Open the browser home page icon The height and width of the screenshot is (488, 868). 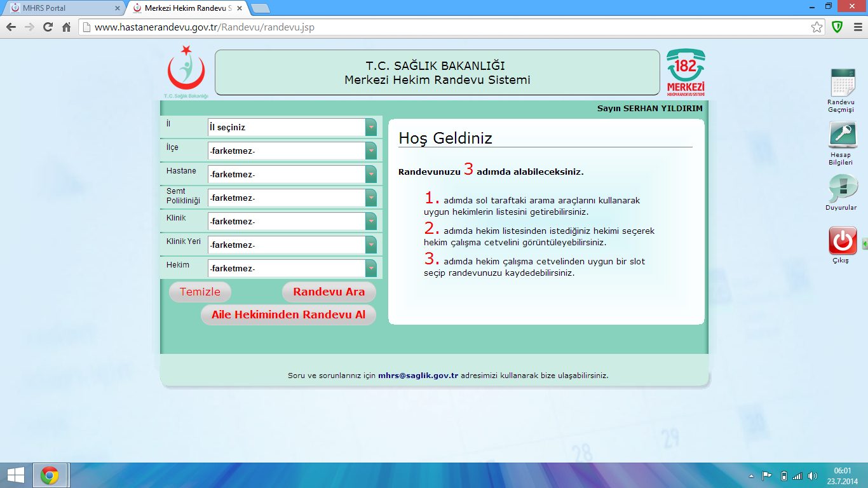coord(66,27)
